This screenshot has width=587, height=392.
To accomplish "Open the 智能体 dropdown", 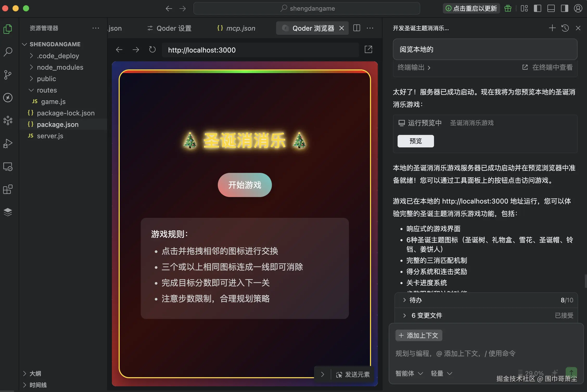I will coord(409,373).
